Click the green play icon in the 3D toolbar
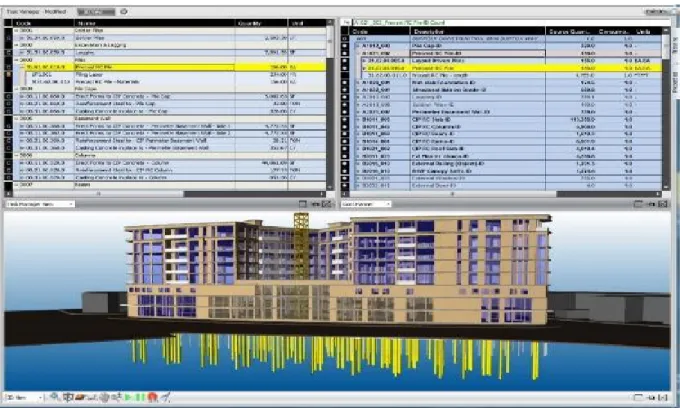This screenshot has width=680, height=408. coord(128,397)
